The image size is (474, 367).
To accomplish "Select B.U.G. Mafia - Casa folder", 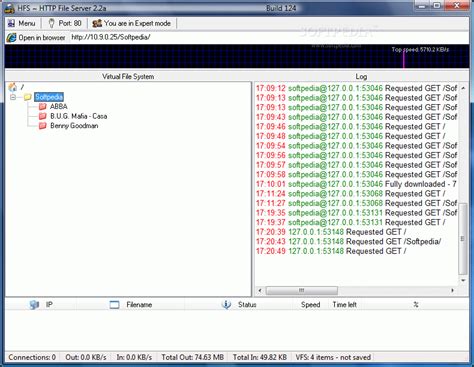I will point(79,116).
